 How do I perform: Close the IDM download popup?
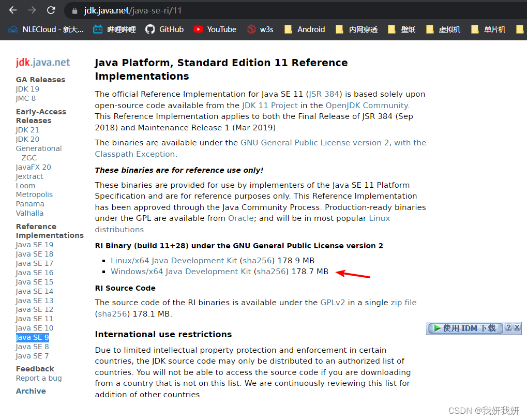(517, 328)
